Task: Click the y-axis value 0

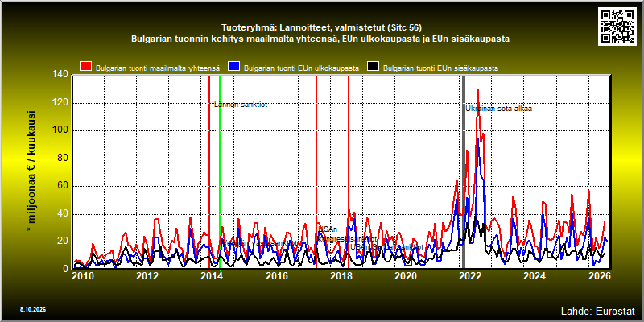Action: click(66, 269)
